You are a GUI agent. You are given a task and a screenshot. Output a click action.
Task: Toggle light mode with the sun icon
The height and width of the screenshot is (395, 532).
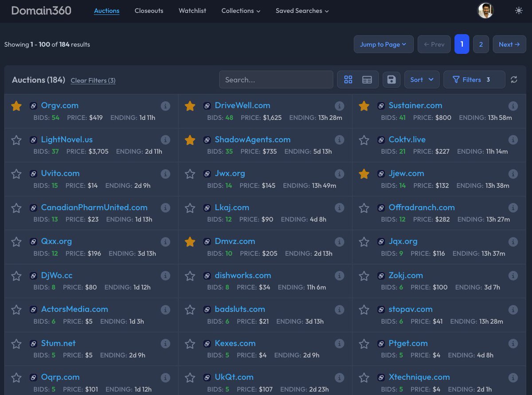[x=519, y=9]
